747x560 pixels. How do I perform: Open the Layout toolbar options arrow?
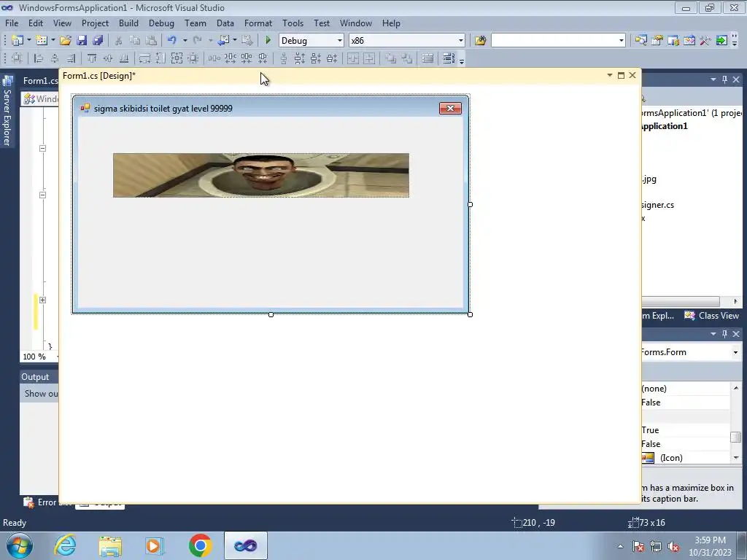461,60
